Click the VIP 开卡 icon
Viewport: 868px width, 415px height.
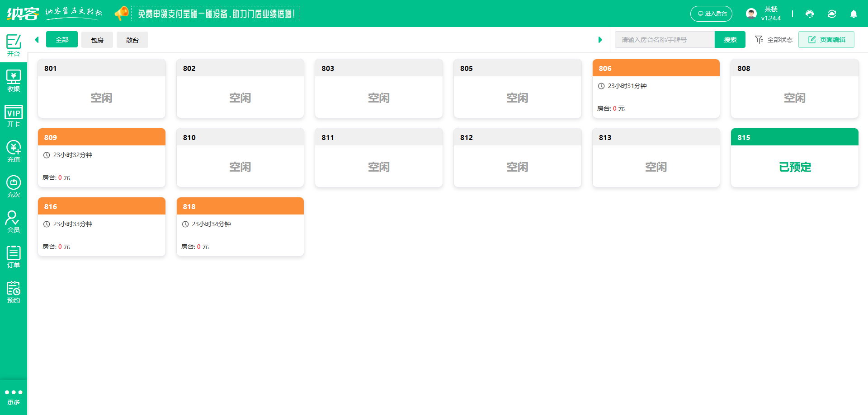click(14, 116)
